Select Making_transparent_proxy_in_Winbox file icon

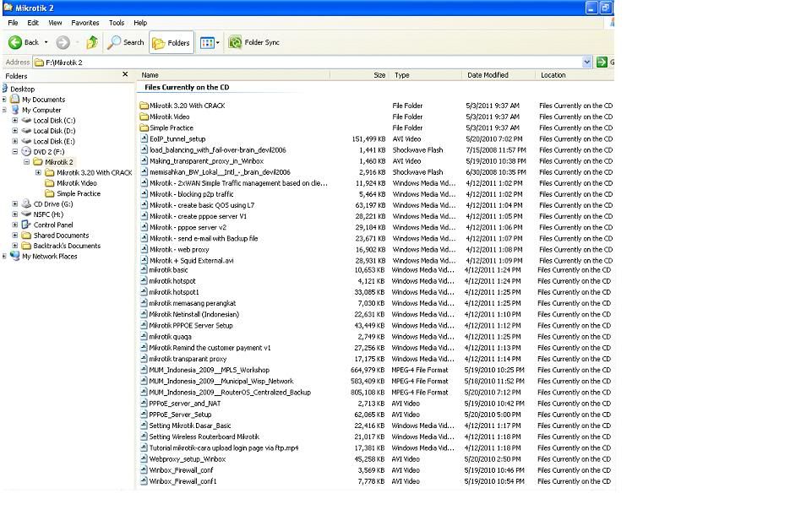pyautogui.click(x=144, y=161)
